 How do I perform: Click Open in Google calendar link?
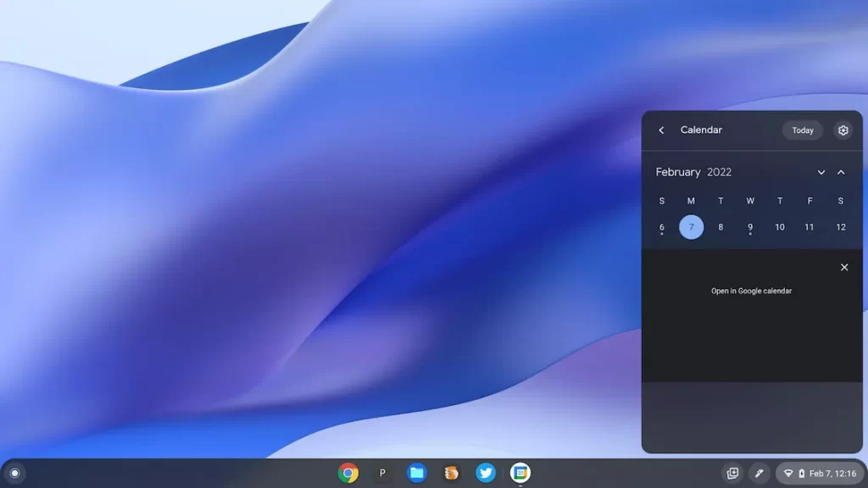click(x=751, y=291)
